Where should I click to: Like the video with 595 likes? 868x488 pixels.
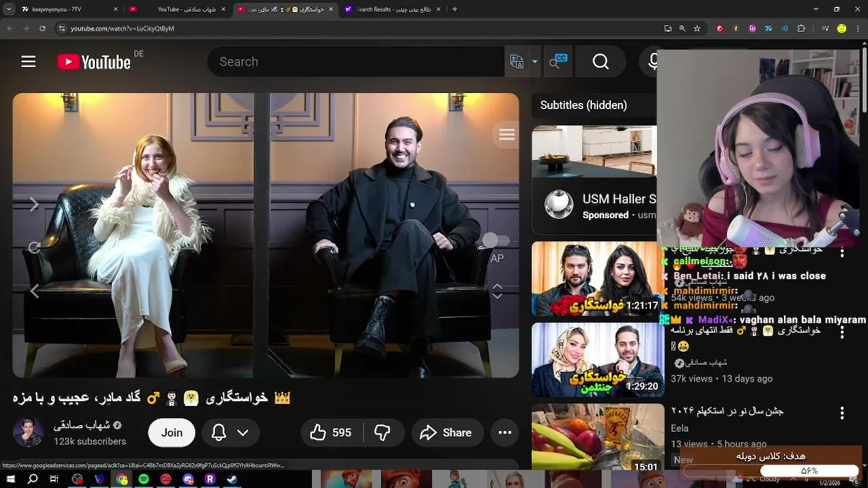pyautogui.click(x=332, y=432)
